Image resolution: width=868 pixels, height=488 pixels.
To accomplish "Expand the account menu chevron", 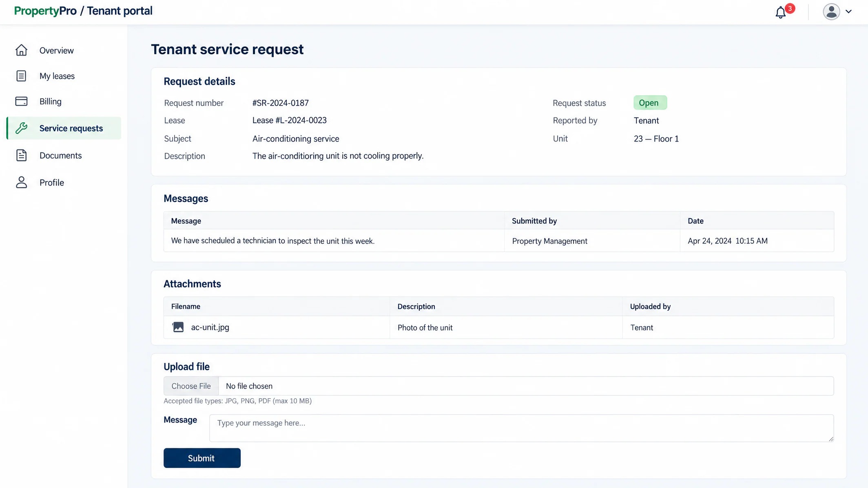I will [x=849, y=11].
